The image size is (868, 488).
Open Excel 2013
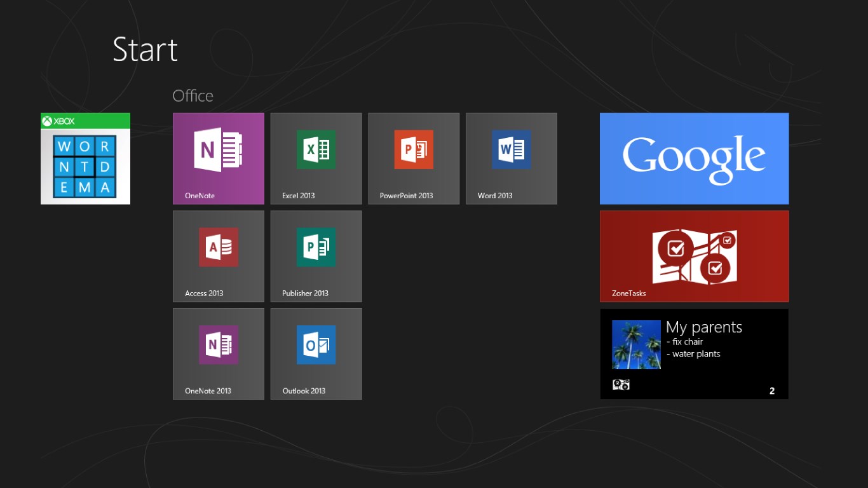click(316, 159)
